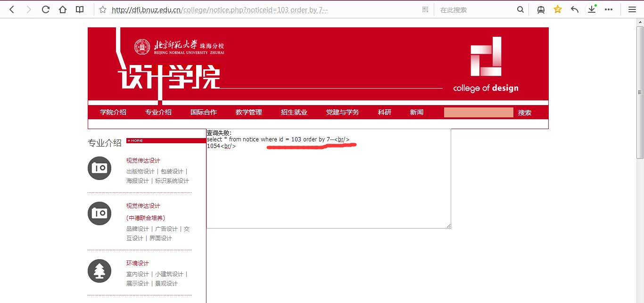
Task: Open the 学院介绍 menu
Action: pos(113,112)
